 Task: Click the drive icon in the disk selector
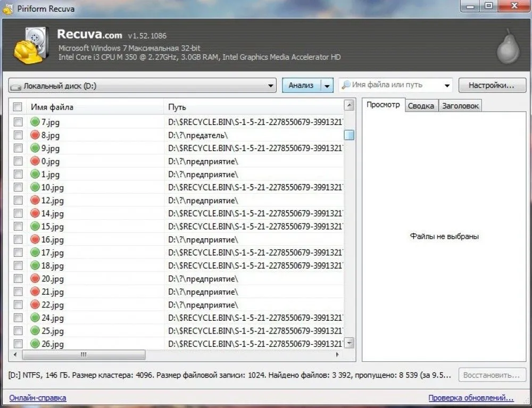(x=15, y=87)
